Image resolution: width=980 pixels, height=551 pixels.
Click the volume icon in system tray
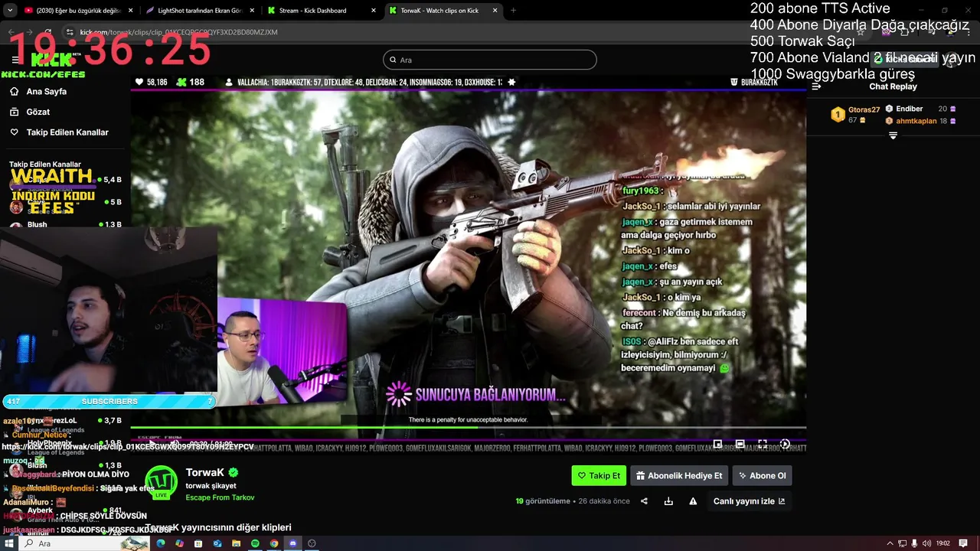point(926,543)
